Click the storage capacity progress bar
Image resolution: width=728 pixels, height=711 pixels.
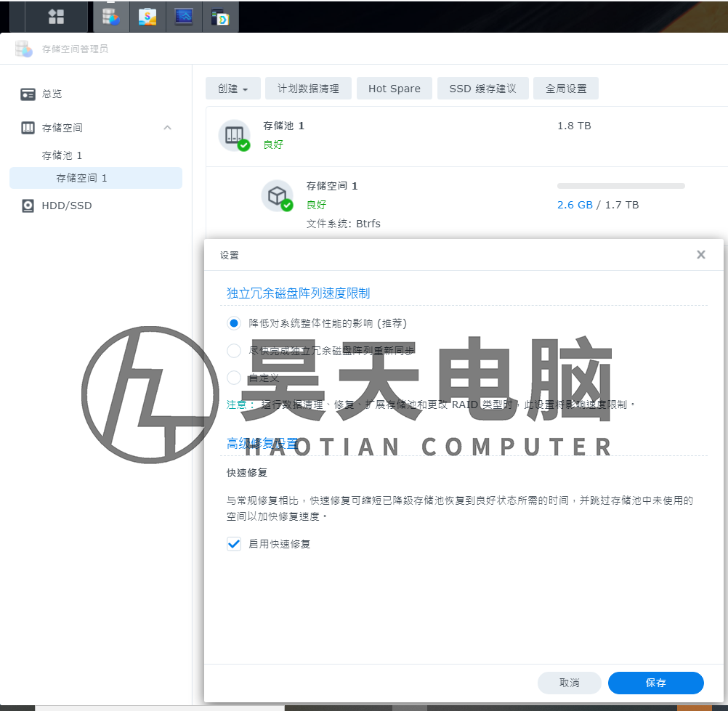tap(620, 186)
